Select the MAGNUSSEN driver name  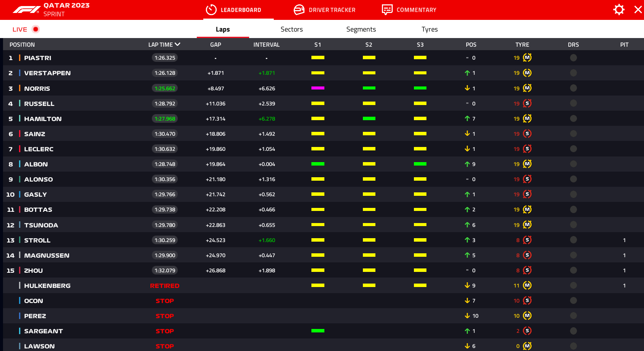coord(47,255)
